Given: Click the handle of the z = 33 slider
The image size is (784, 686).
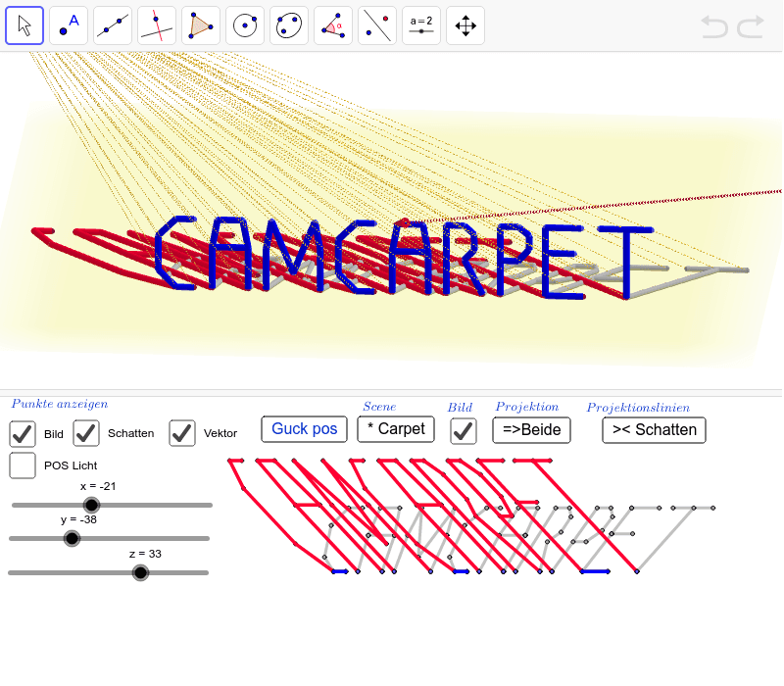Looking at the screenshot, I should [140, 572].
